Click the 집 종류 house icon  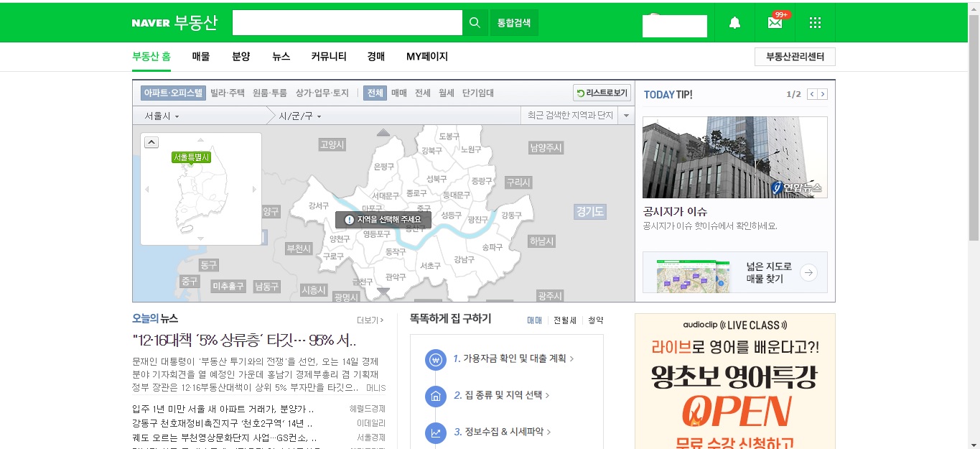tap(435, 396)
